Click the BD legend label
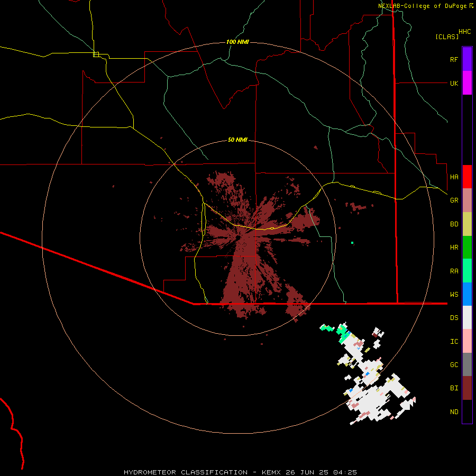The image size is (476, 476). coord(454,224)
